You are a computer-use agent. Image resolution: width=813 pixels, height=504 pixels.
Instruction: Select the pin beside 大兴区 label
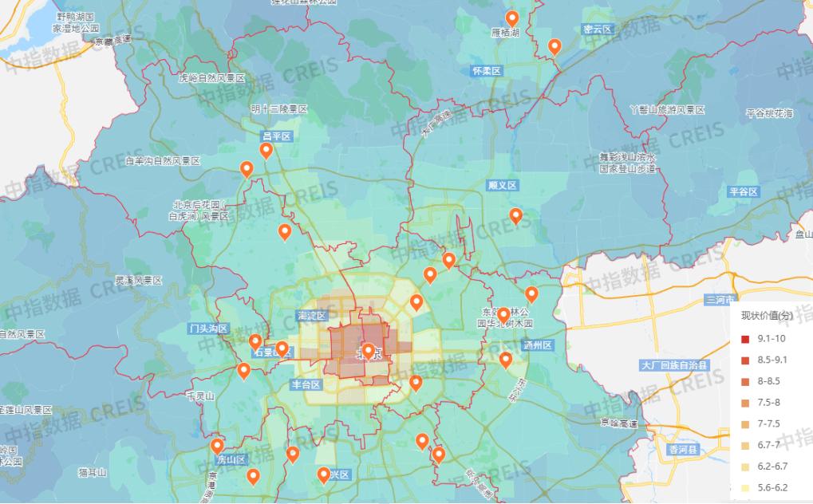click(324, 475)
